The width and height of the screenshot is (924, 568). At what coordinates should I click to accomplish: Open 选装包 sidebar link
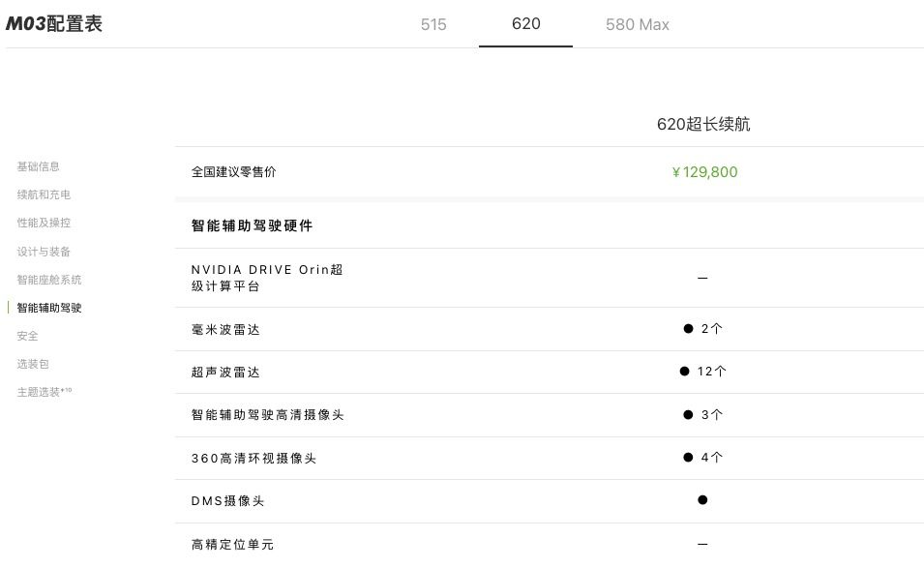(x=33, y=364)
